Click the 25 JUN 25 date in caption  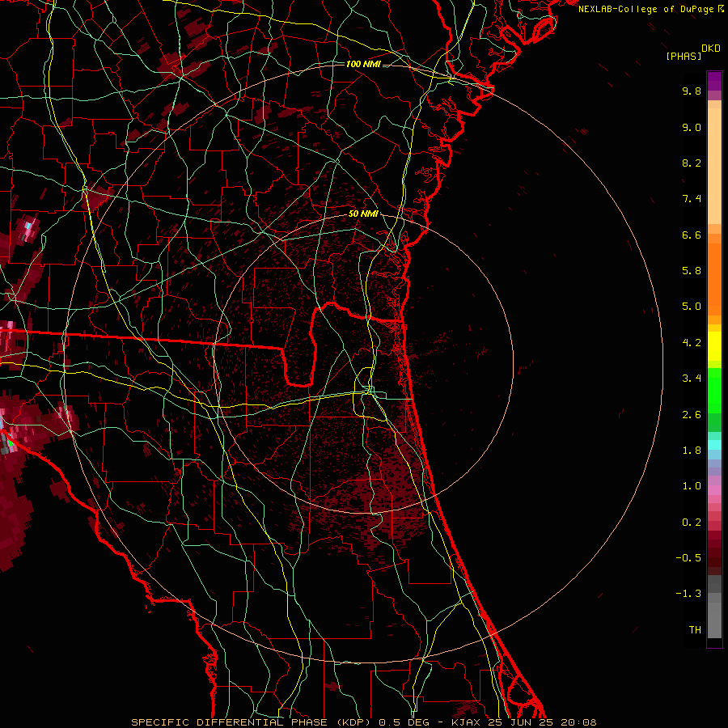click(x=521, y=722)
